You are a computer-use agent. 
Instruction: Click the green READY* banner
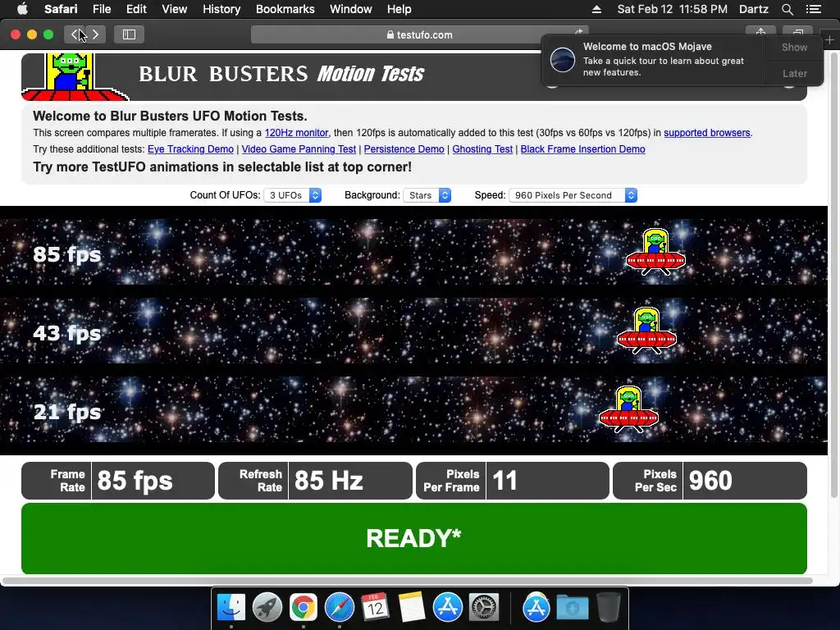click(414, 538)
